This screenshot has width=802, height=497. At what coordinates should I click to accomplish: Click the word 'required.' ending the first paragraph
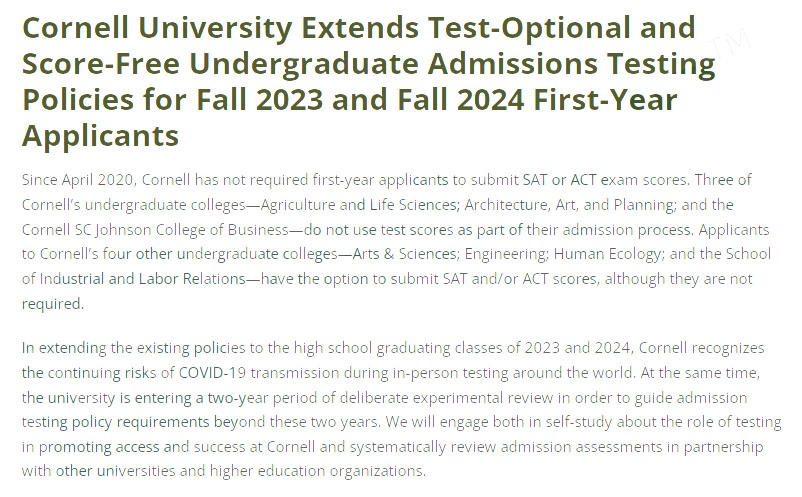53,304
